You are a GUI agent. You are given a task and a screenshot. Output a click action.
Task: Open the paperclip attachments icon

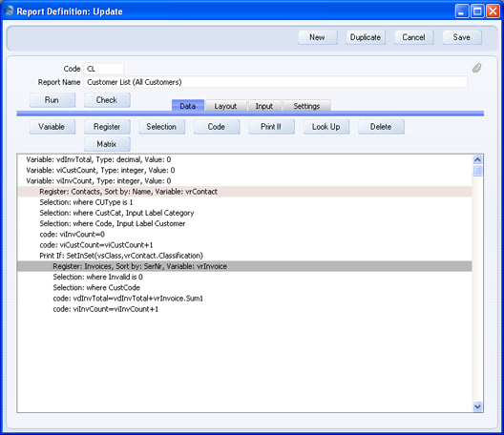point(476,68)
